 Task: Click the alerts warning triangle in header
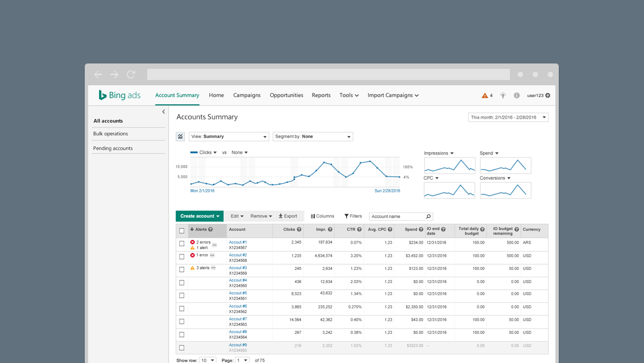pos(485,95)
